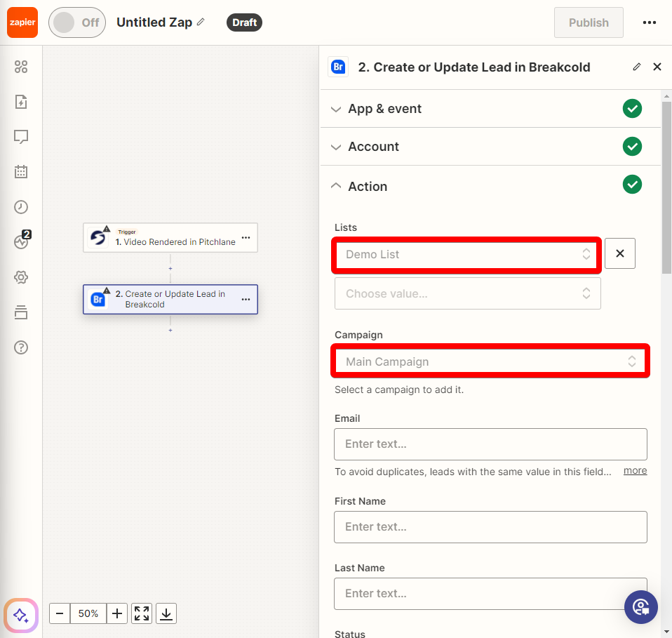Screen dimensions: 672x638
Task: Click the 50% zoom level field
Action: click(x=88, y=613)
